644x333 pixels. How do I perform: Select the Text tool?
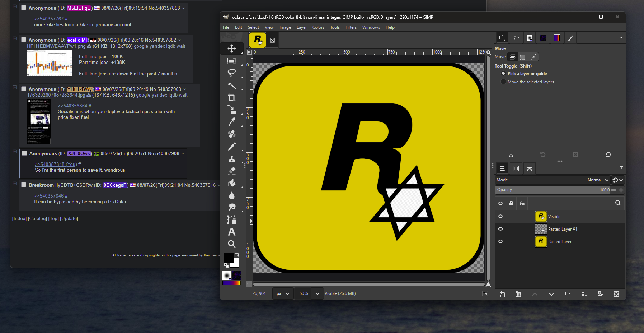pos(232,232)
